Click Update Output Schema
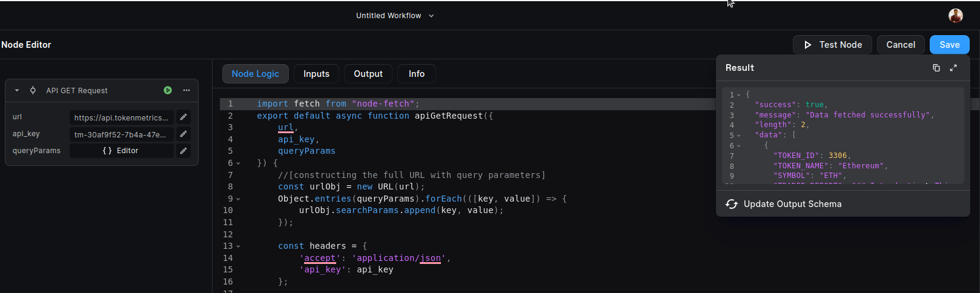980x293 pixels. [784, 204]
